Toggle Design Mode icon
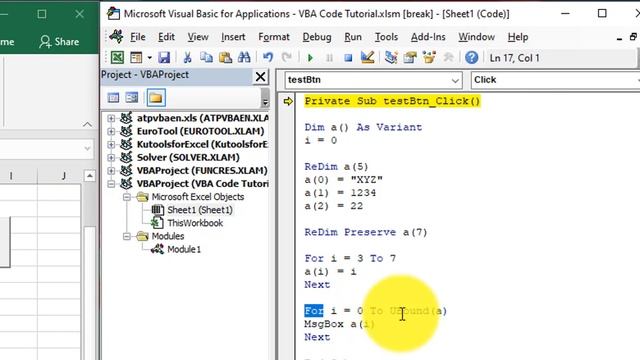Image resolution: width=640 pixels, height=360 pixels. 368,58
